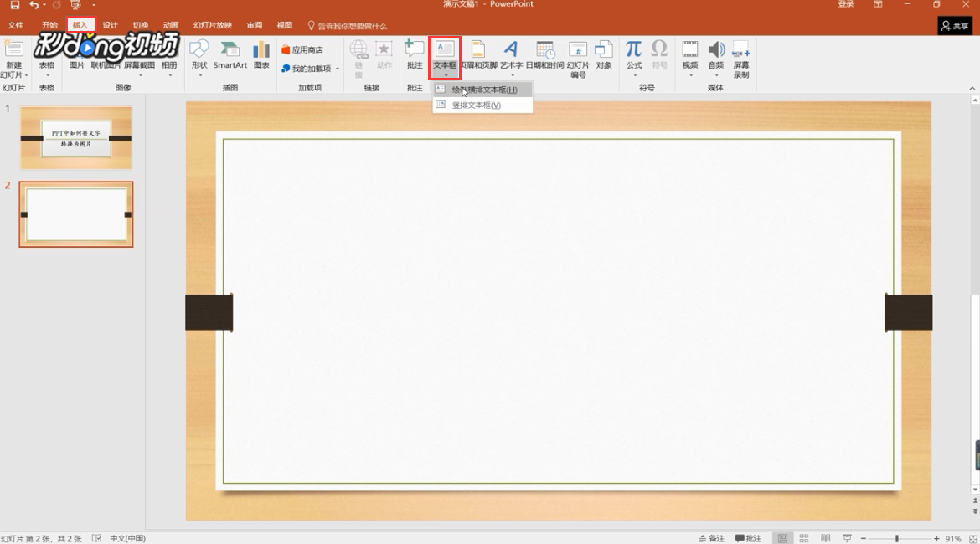The width and height of the screenshot is (980, 544).
Task: Switch to Slide Sorter view icon
Action: point(804,538)
